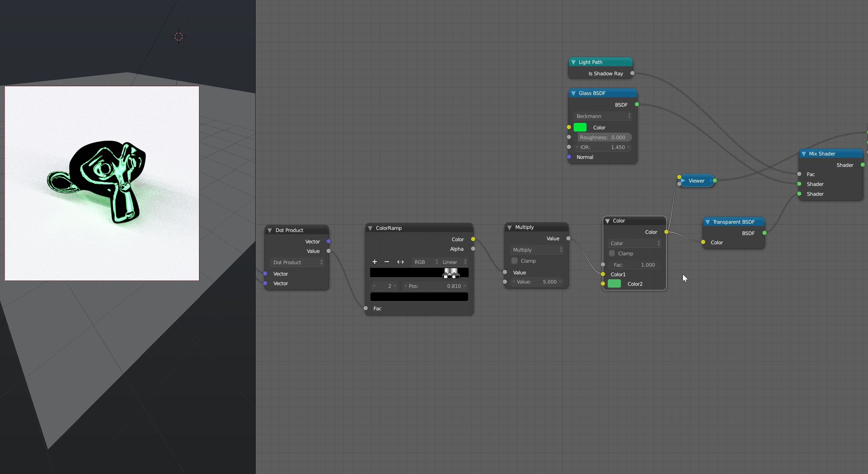This screenshot has width=868, height=474.
Task: Collapse the Glass BSDF node with its triangle
Action: coord(573,93)
